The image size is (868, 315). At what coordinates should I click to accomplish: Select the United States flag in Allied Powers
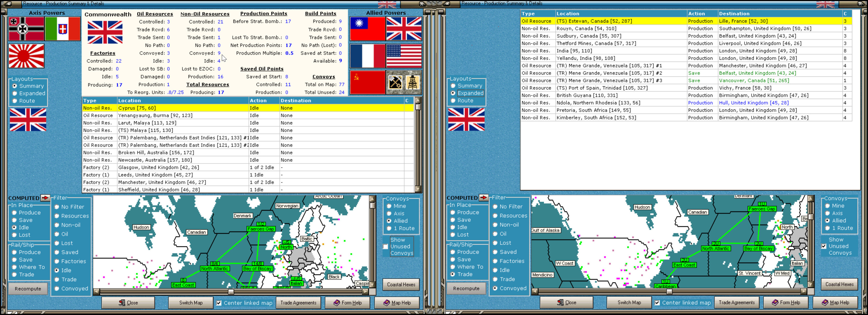click(404, 56)
